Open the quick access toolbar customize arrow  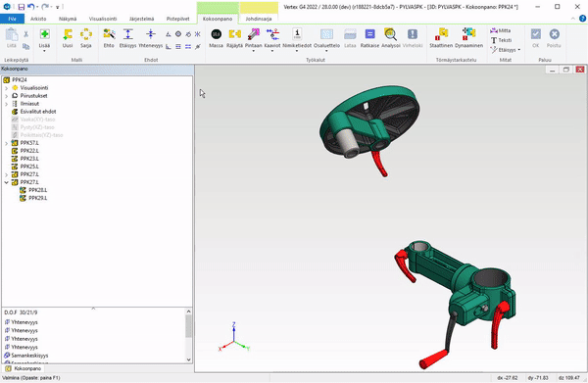(x=58, y=7)
